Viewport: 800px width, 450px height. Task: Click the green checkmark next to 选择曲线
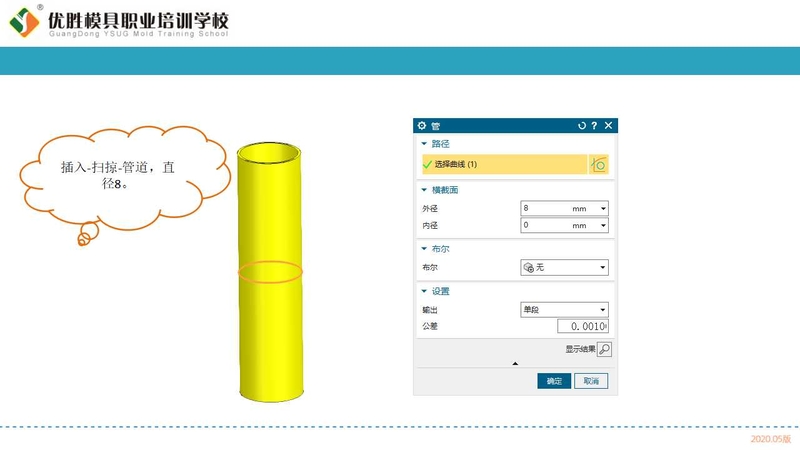pos(428,164)
